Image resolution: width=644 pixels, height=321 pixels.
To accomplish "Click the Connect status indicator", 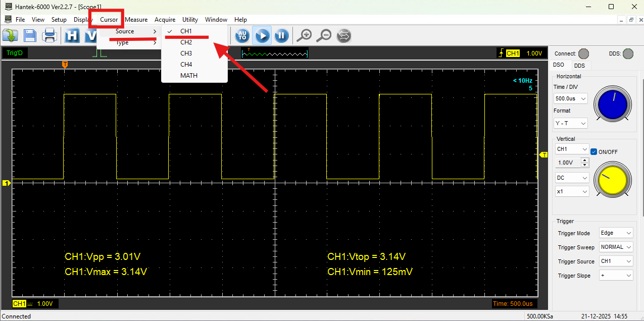I will click(x=583, y=54).
